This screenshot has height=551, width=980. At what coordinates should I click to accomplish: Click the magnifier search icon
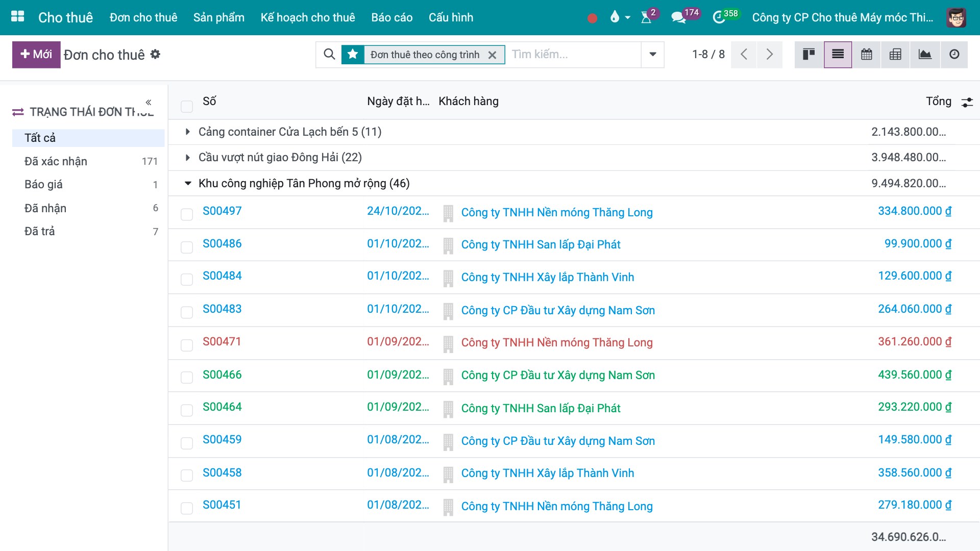coord(330,54)
